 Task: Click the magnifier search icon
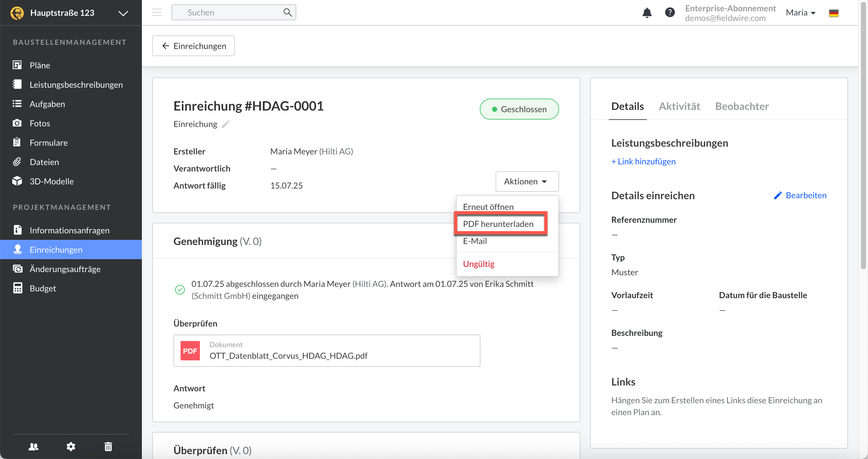pos(287,13)
